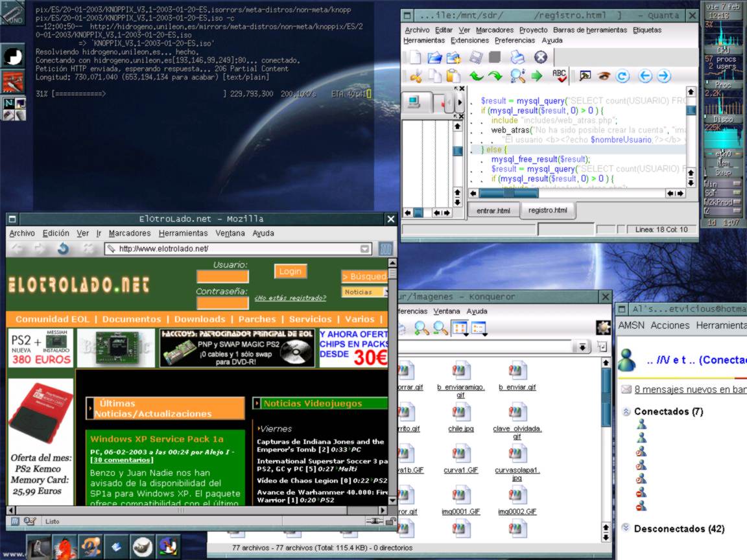Click the magnifier Find icon in Quanta
This screenshot has height=560, width=747.
(517, 76)
